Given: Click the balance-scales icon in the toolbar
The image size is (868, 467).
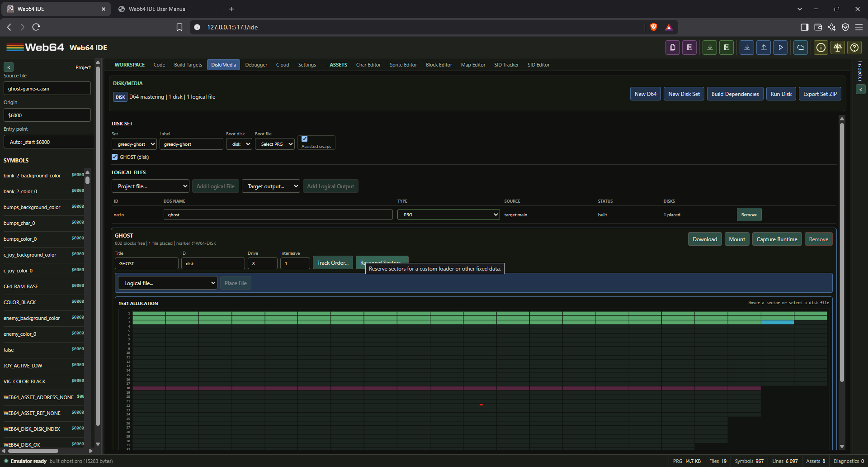Looking at the screenshot, I should pos(838,48).
